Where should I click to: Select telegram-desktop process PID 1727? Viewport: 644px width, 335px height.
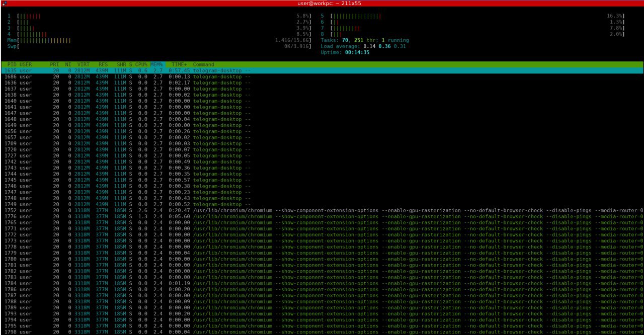(x=322, y=155)
